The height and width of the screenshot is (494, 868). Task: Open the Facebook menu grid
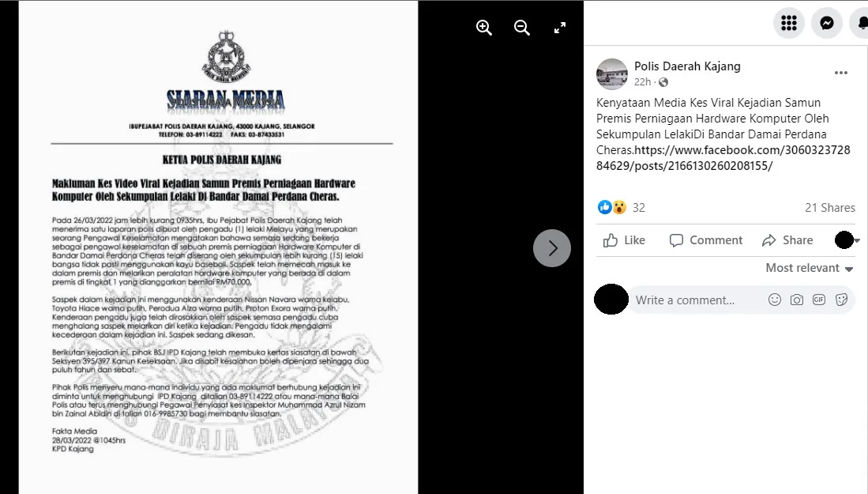pos(789,23)
